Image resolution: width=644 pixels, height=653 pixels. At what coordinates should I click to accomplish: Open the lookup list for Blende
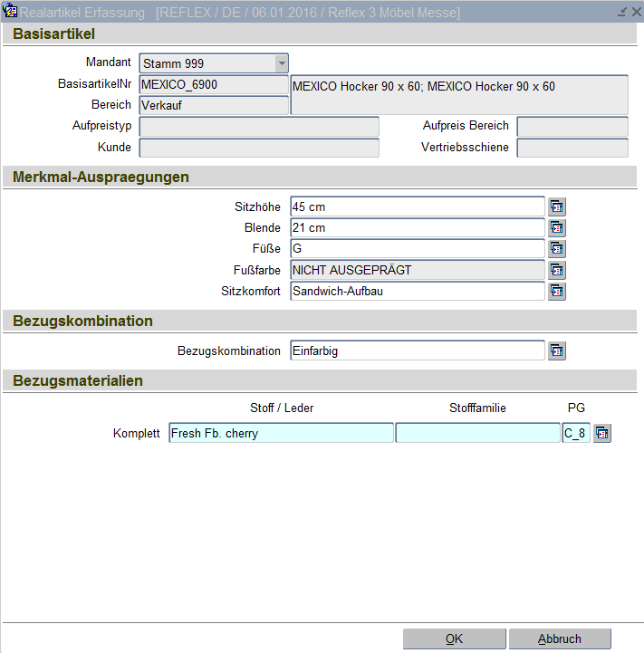pos(557,228)
